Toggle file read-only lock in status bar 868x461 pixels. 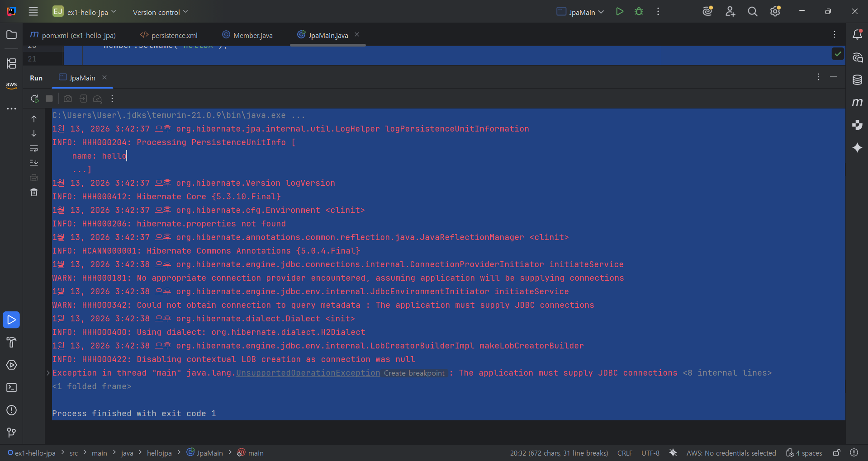pyautogui.click(x=836, y=453)
